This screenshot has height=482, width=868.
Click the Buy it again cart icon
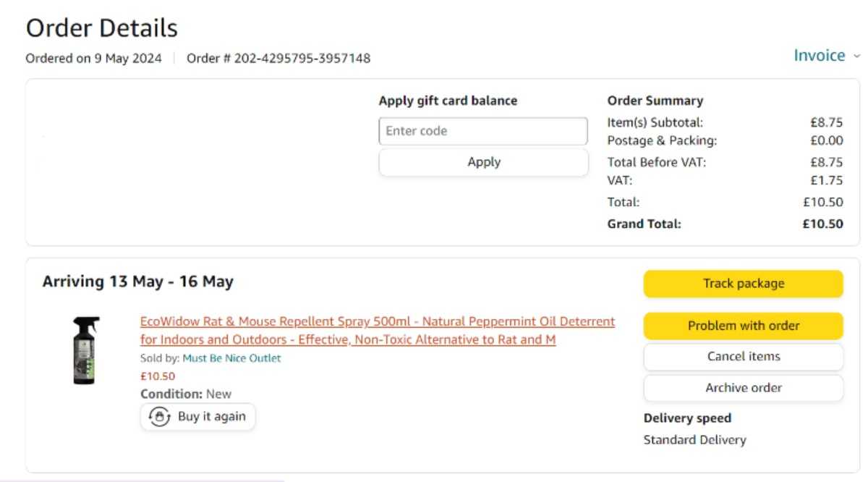(x=158, y=417)
